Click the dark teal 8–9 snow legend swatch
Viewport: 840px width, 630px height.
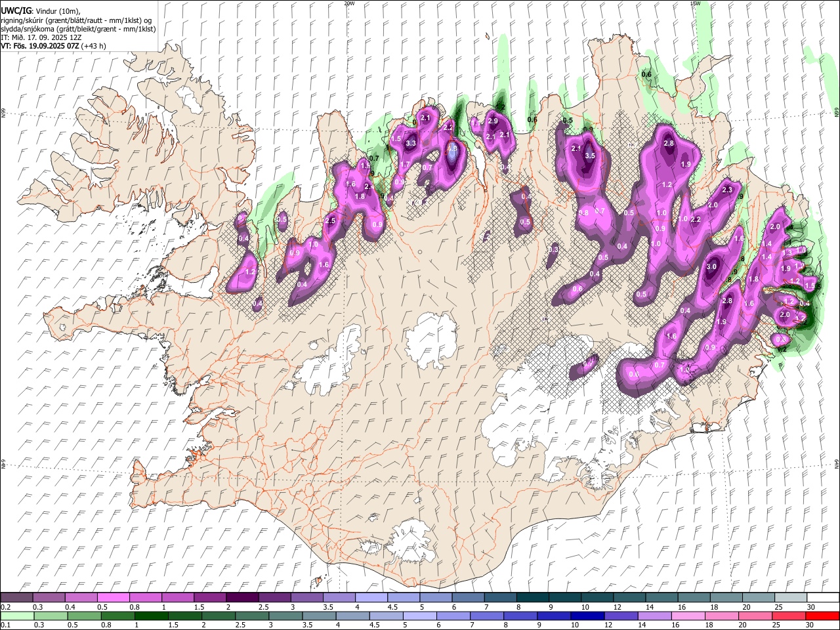(533, 598)
